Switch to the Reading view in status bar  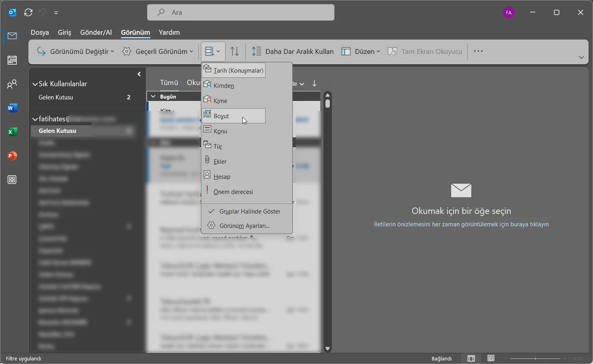[x=491, y=358]
